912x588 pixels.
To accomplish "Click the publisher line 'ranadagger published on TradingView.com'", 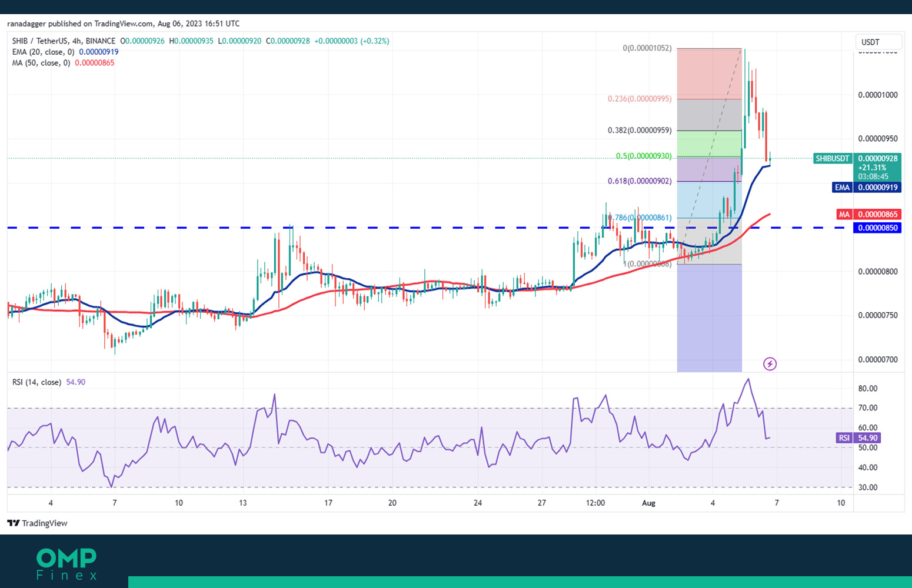I will click(81, 24).
